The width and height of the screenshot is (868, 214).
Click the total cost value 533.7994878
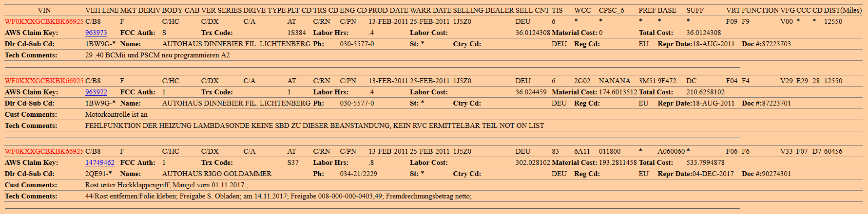coord(705,162)
